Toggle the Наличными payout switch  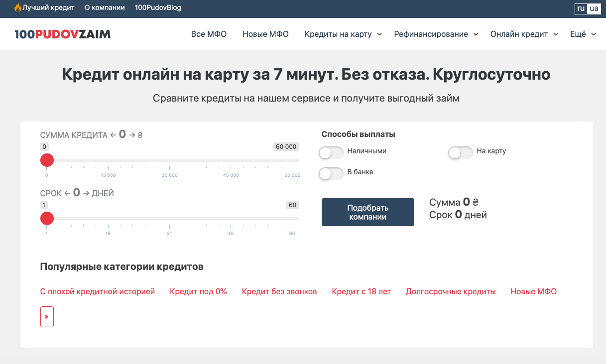tap(331, 153)
